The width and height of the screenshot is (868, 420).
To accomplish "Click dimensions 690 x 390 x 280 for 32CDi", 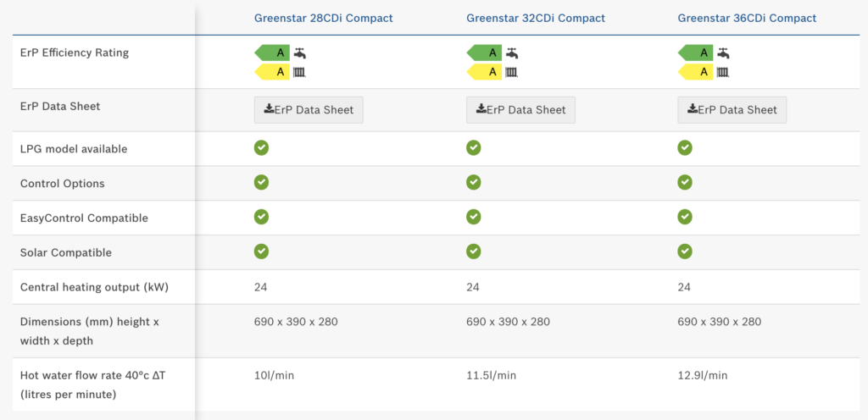I will coord(508,322).
